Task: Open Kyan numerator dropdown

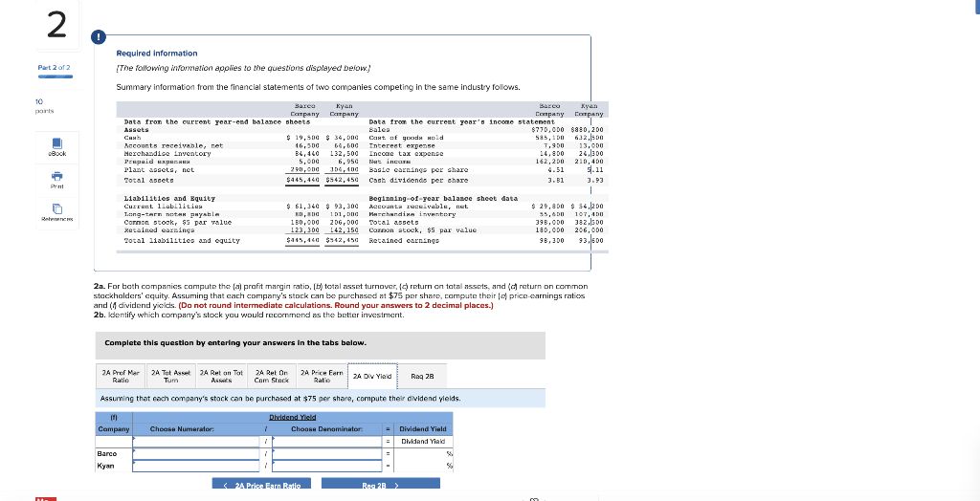Action: [196, 466]
